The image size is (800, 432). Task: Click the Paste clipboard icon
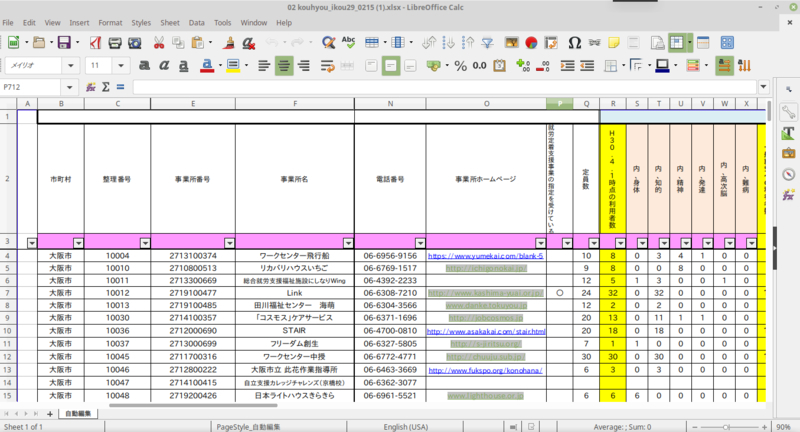[197, 43]
